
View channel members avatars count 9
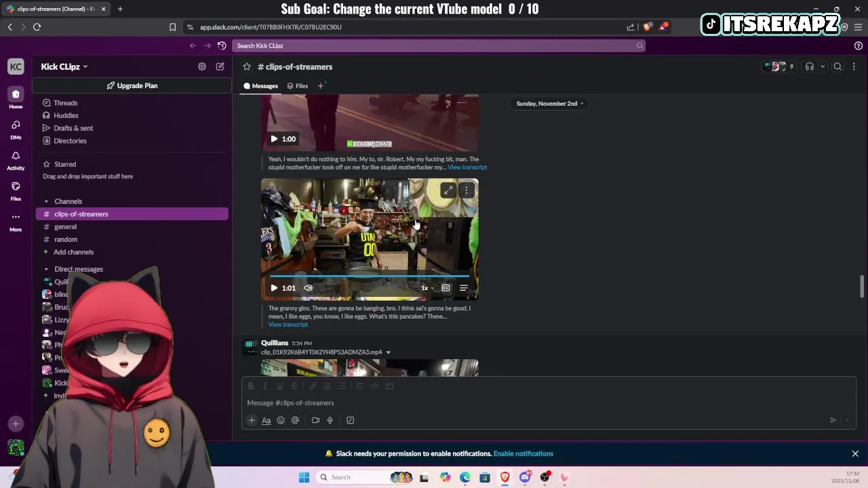(x=778, y=66)
